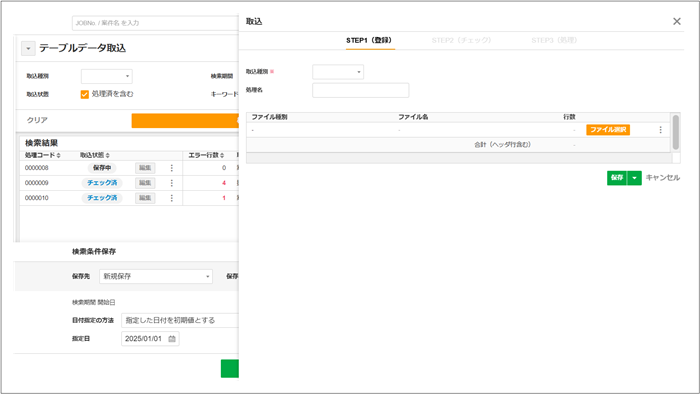Open the kebab menu for row 0000008
The height and width of the screenshot is (394, 700).
(171, 168)
